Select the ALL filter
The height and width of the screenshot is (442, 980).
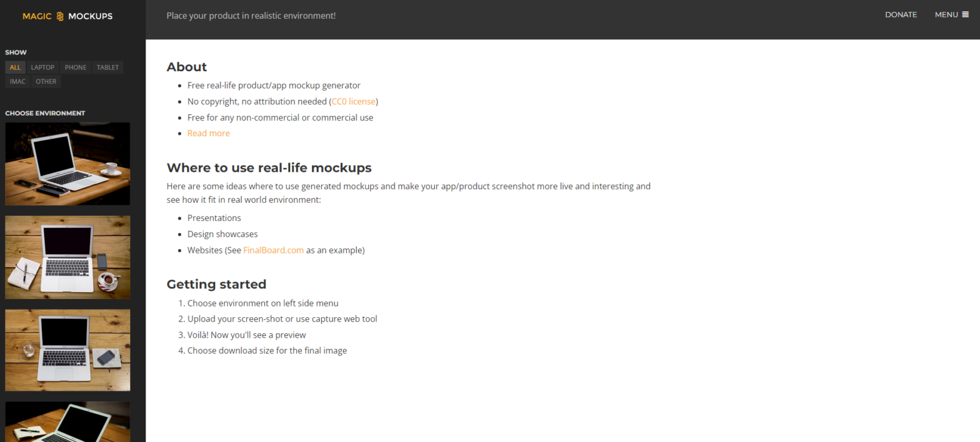[x=15, y=67]
